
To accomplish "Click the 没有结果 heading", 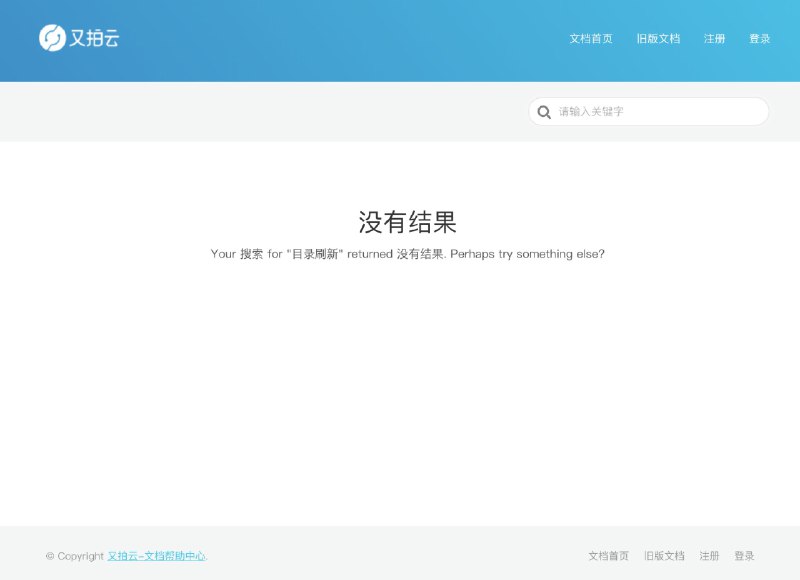I will click(x=407, y=222).
